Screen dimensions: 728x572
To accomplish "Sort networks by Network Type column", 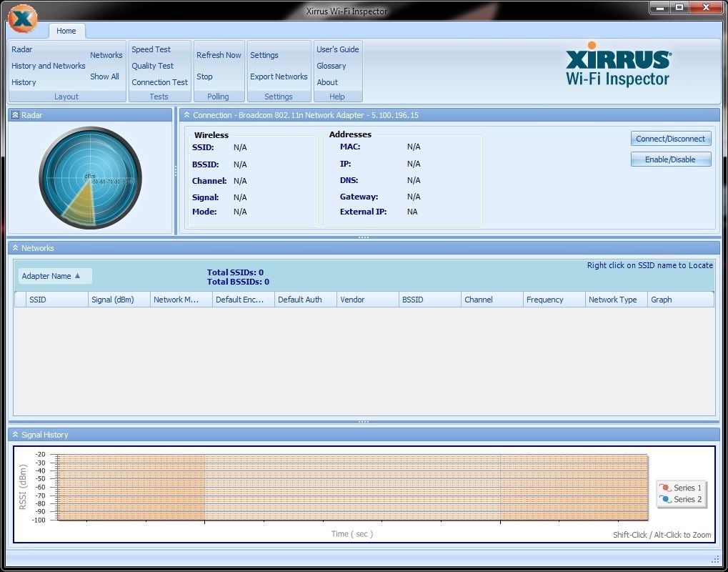I will pyautogui.click(x=617, y=300).
